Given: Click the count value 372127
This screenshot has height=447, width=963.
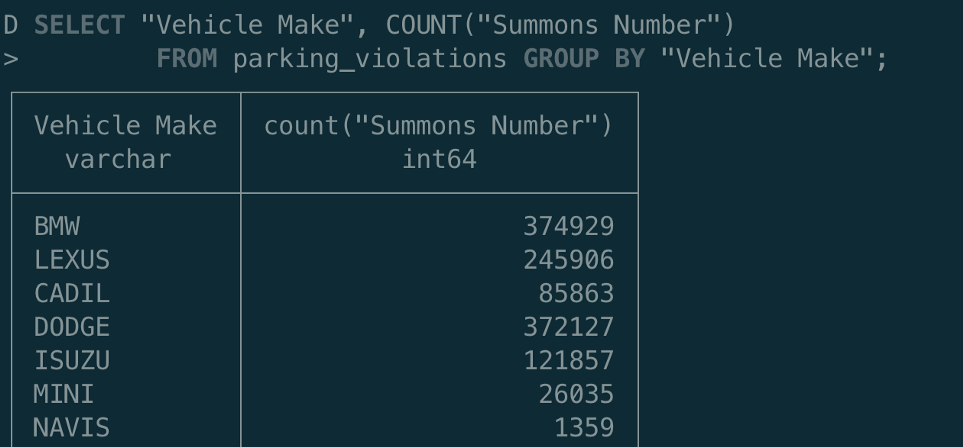Looking at the screenshot, I should pyautogui.click(x=569, y=327).
